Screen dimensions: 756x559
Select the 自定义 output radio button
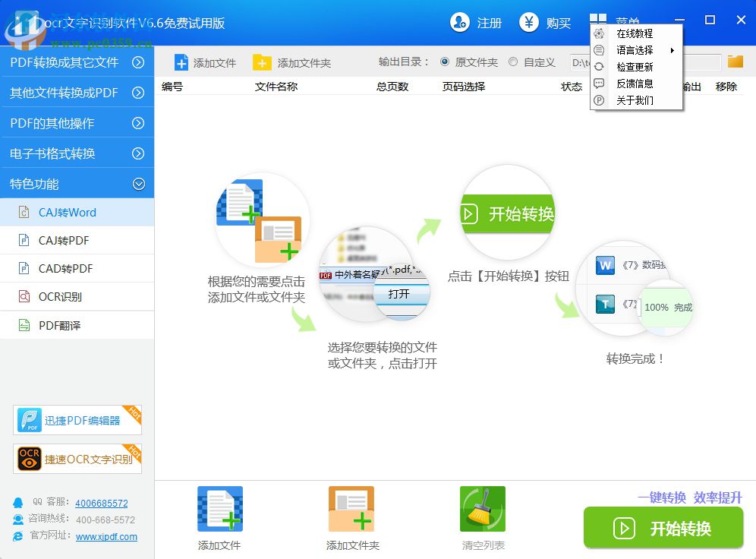(513, 62)
